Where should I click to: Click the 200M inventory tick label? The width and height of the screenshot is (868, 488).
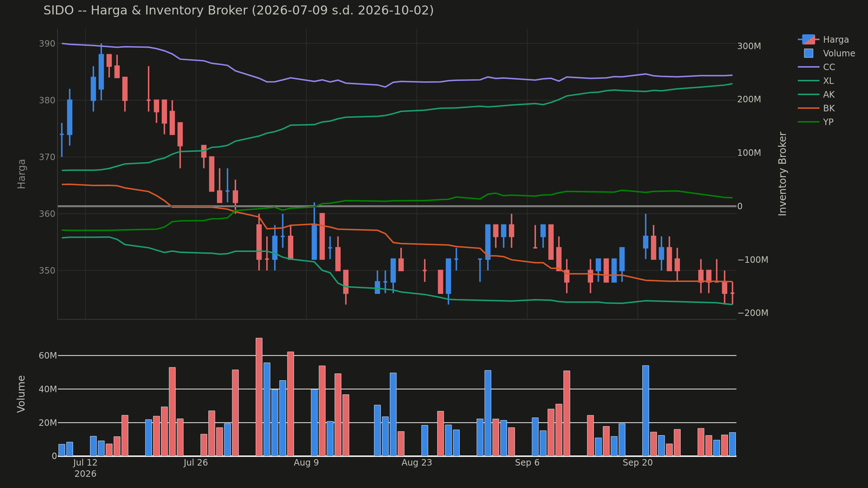click(x=749, y=100)
